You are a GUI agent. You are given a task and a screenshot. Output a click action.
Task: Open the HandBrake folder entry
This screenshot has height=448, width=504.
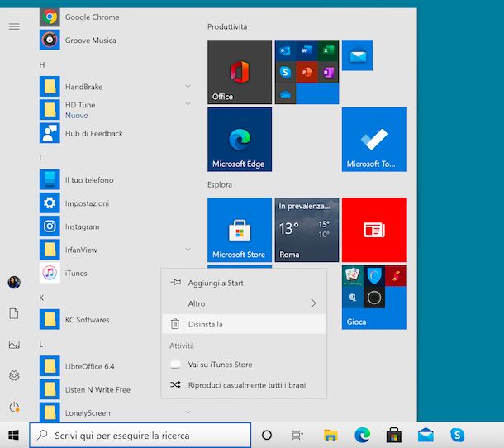(116, 87)
